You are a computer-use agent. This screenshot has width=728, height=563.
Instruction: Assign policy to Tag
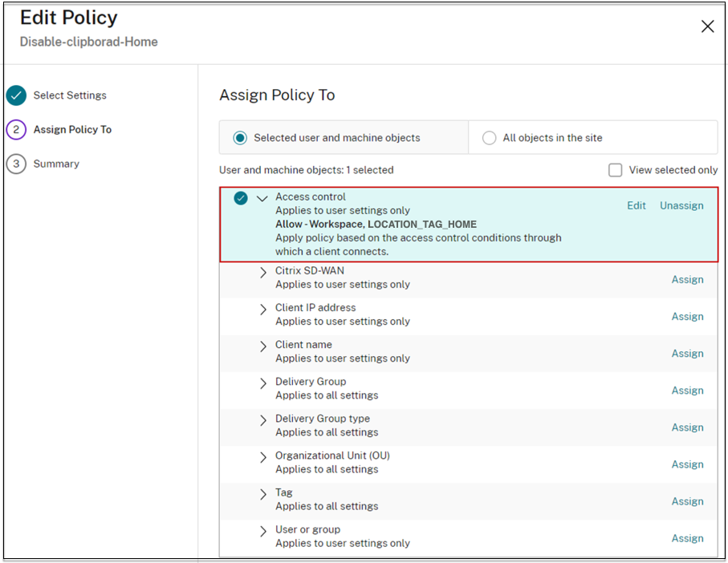click(x=687, y=501)
